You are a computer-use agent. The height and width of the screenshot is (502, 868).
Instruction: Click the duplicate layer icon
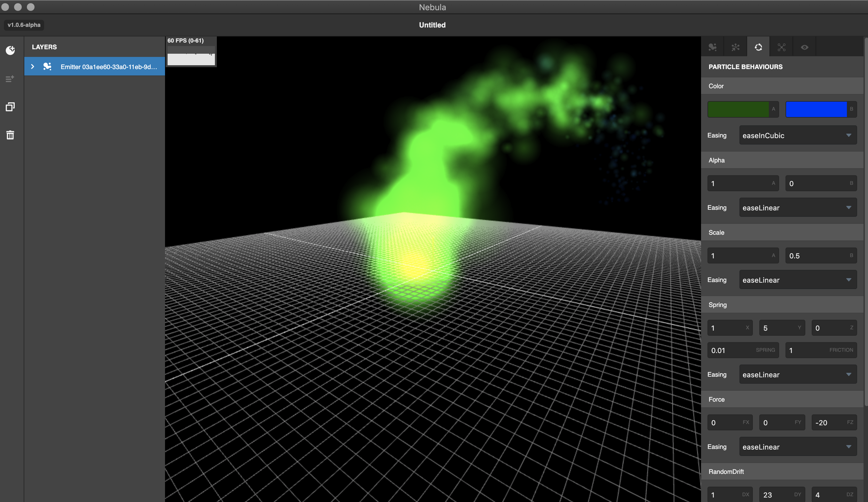click(x=10, y=107)
